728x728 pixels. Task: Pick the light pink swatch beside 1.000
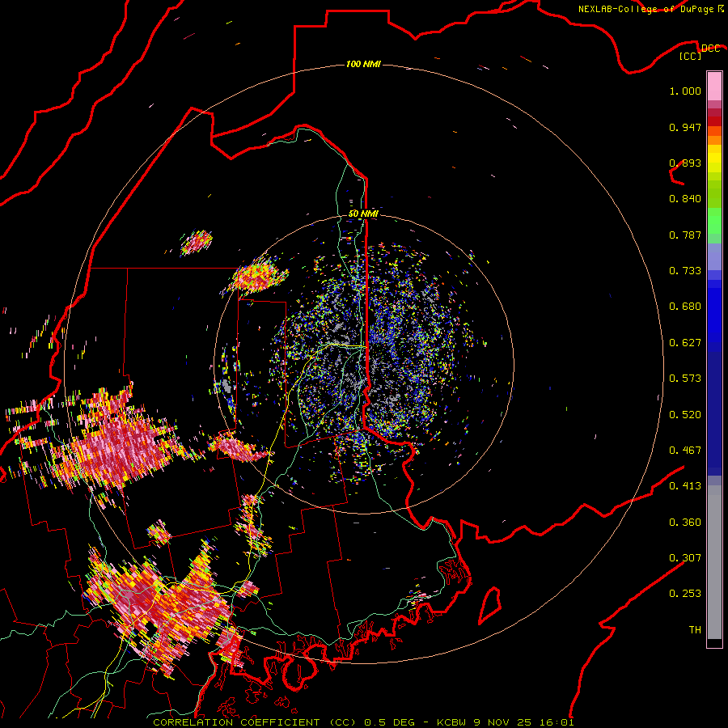tap(714, 87)
